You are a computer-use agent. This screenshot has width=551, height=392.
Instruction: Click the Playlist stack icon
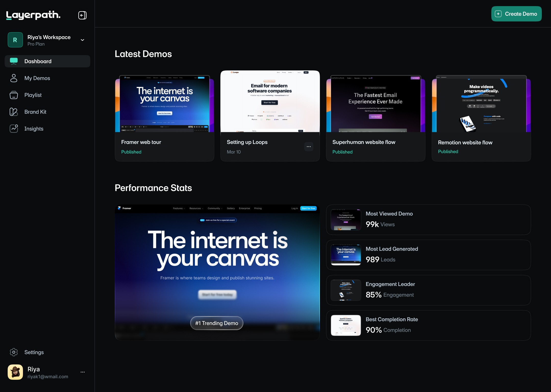tap(14, 95)
